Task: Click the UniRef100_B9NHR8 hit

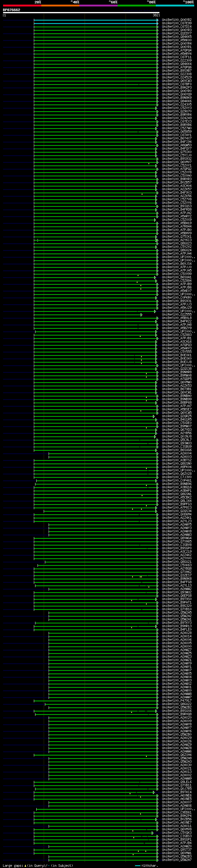Action: coord(177,372)
